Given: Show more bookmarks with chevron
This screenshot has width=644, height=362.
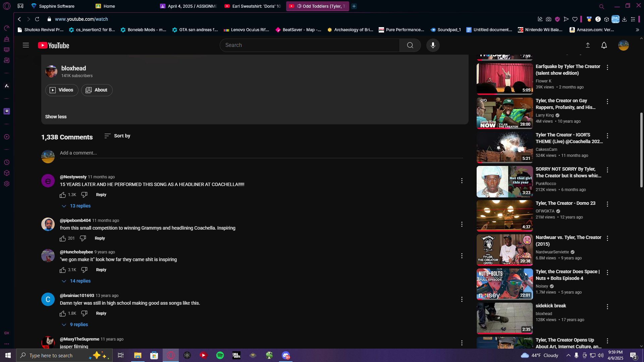Looking at the screenshot, I should tap(637, 30).
